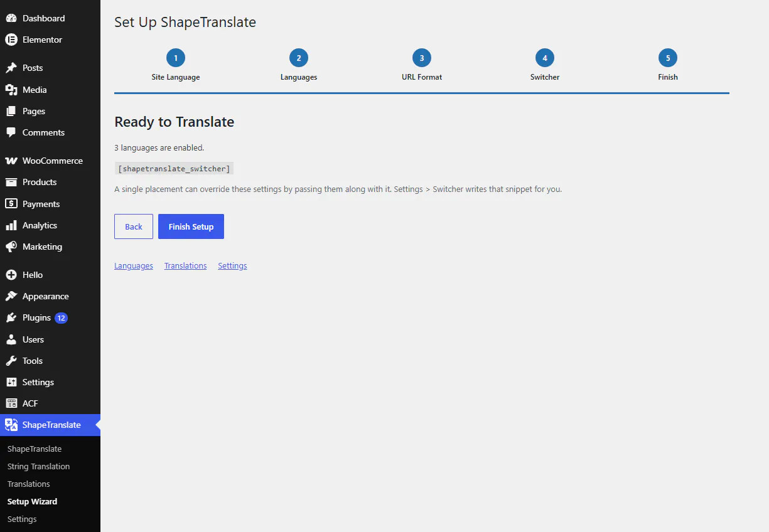Image resolution: width=769 pixels, height=532 pixels.
Task: Click the Analytics bar chart icon
Action: tap(11, 225)
